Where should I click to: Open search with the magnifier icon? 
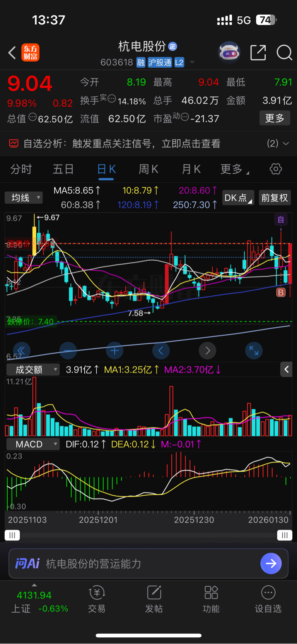(x=284, y=52)
